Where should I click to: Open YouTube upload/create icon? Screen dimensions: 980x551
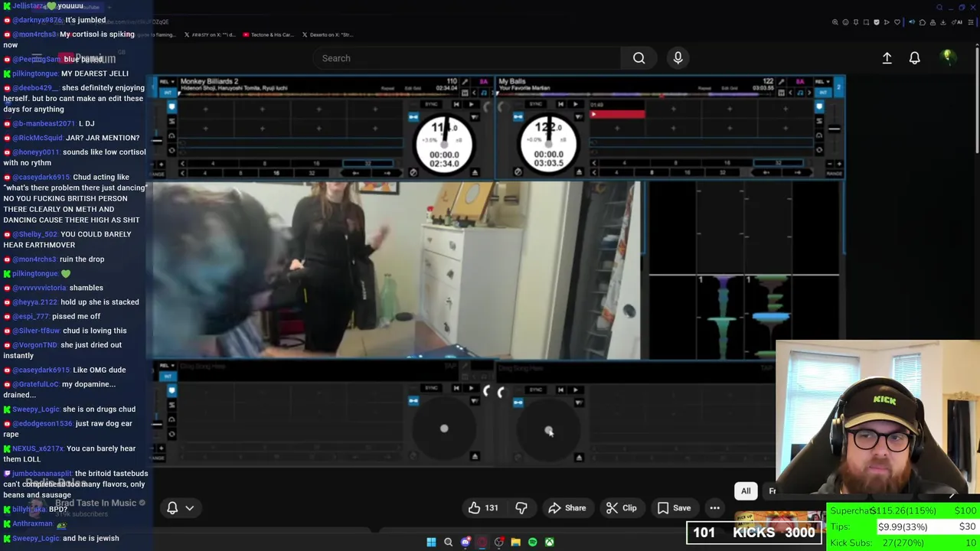coord(887,58)
